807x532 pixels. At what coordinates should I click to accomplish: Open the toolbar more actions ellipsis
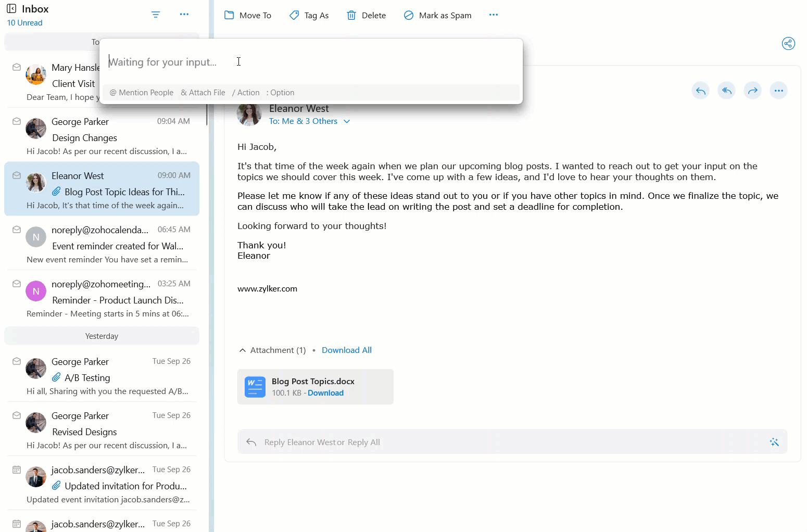click(494, 15)
